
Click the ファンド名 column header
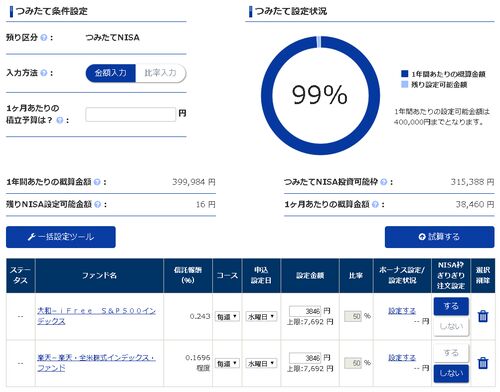click(x=99, y=276)
